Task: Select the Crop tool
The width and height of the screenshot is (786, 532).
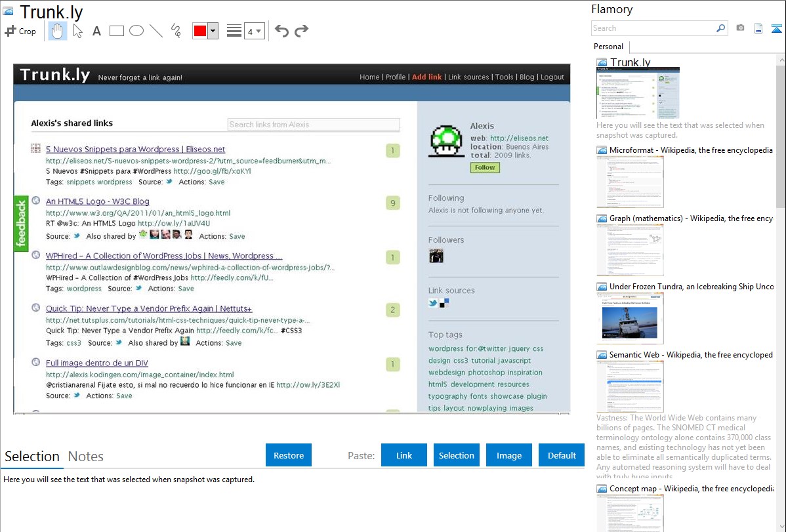Action: pyautogui.click(x=20, y=31)
